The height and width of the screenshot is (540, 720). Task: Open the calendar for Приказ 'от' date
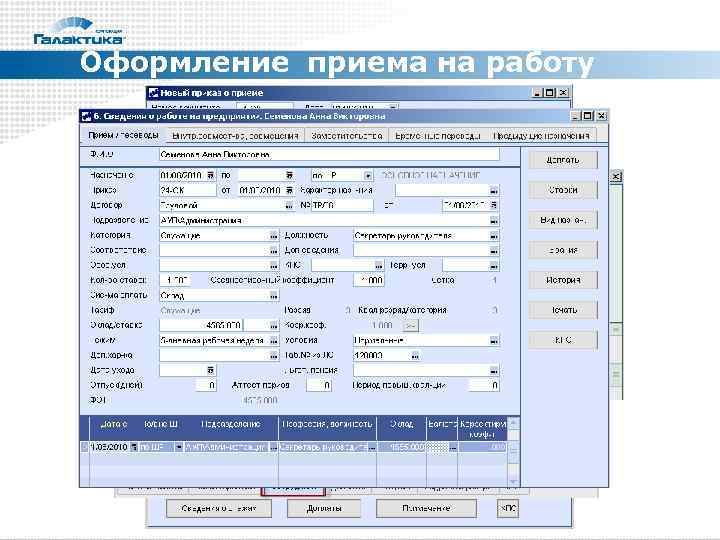[x=289, y=190]
